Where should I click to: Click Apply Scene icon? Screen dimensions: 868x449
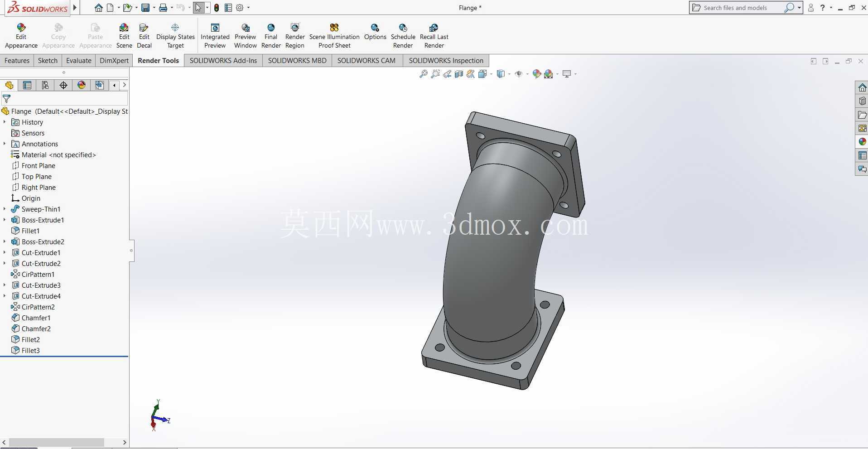549,74
